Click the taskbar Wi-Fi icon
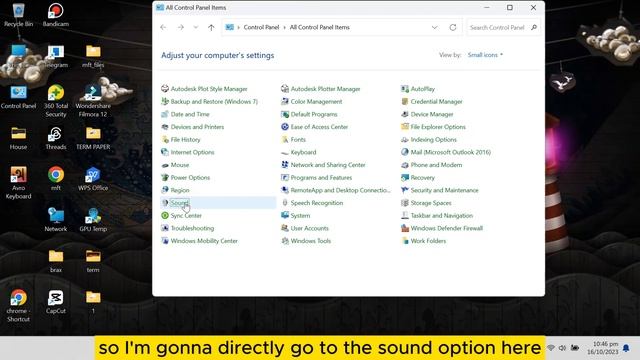Image resolution: width=640 pixels, height=360 pixels. [x=551, y=348]
